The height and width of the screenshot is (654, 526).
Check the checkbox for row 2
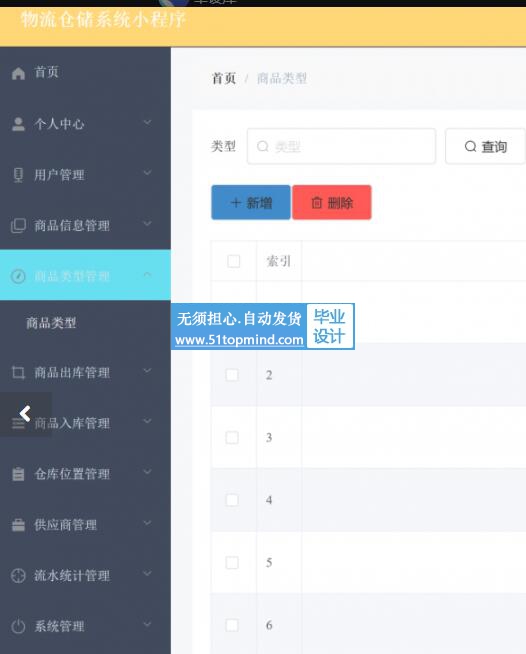pyautogui.click(x=232, y=375)
